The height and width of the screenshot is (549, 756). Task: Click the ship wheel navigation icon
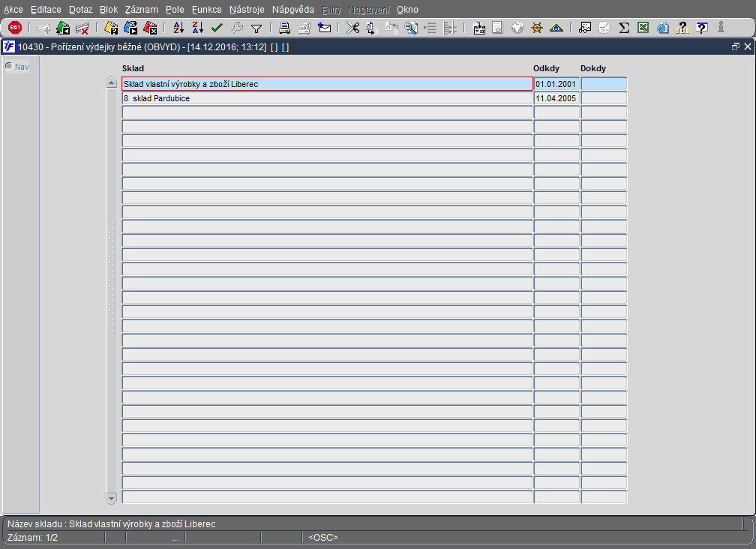point(537,28)
